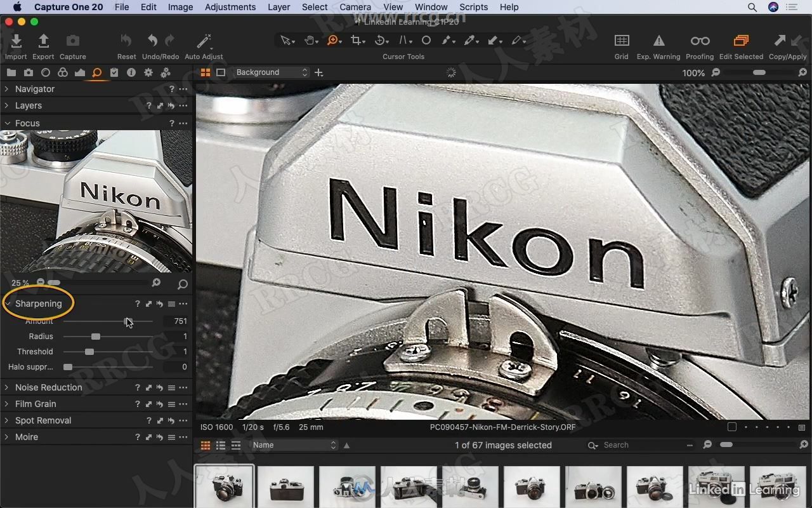Click the Auto Adjust magic wand
The width and height of the screenshot is (812, 508).
tap(204, 41)
